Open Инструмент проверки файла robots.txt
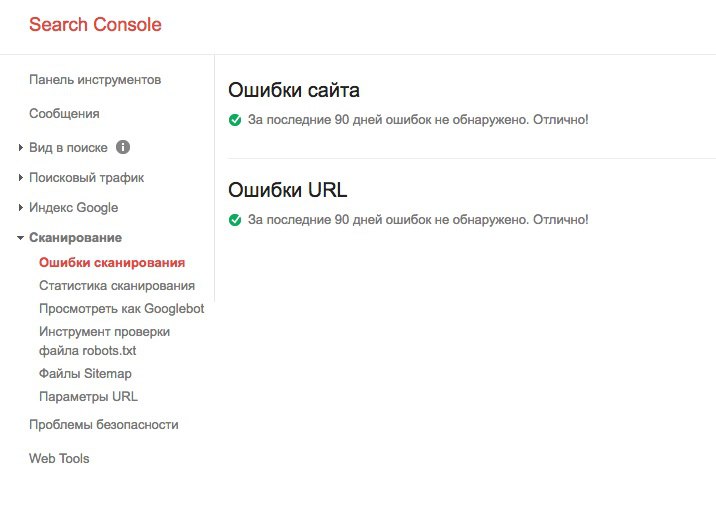 pos(105,341)
